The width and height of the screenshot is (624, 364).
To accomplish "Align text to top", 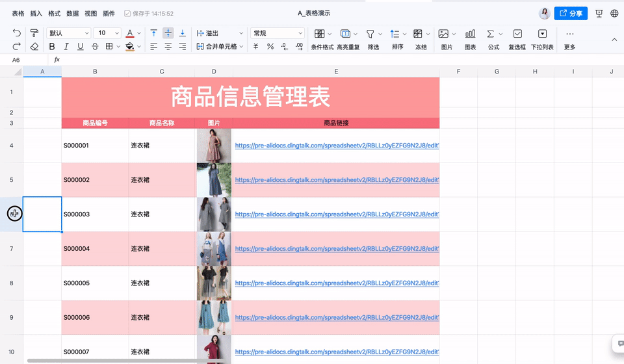I will point(153,33).
